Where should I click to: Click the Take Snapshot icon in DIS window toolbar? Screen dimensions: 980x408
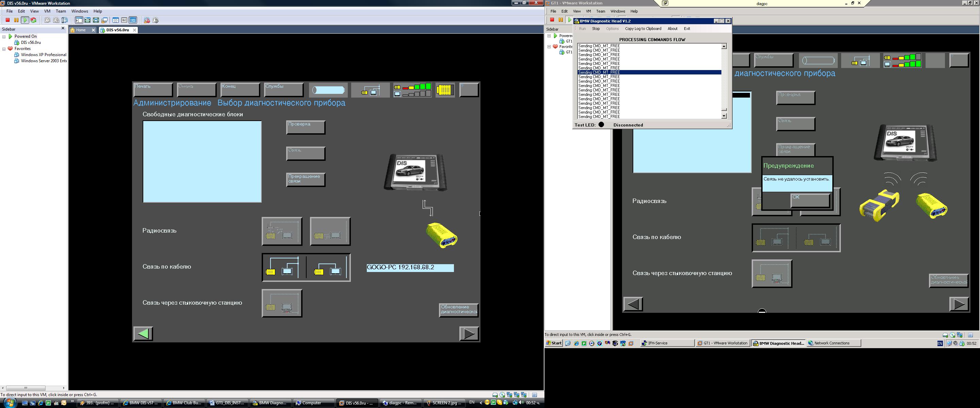click(x=48, y=20)
